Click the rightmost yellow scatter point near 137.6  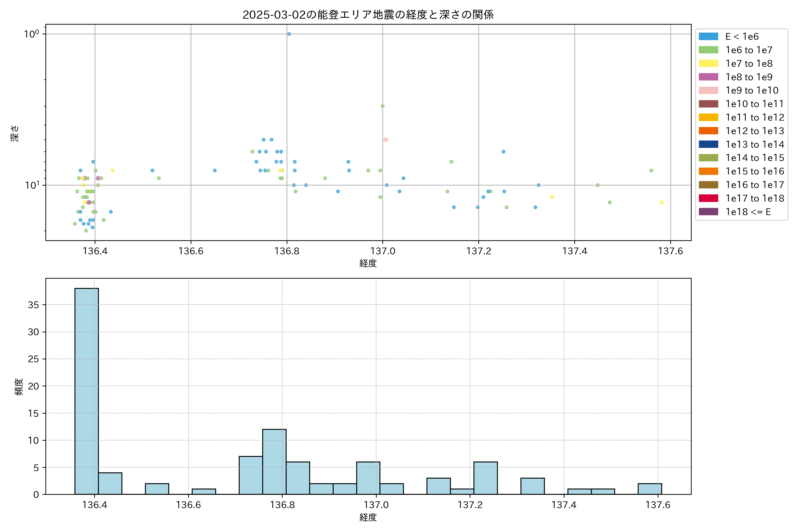point(662,203)
